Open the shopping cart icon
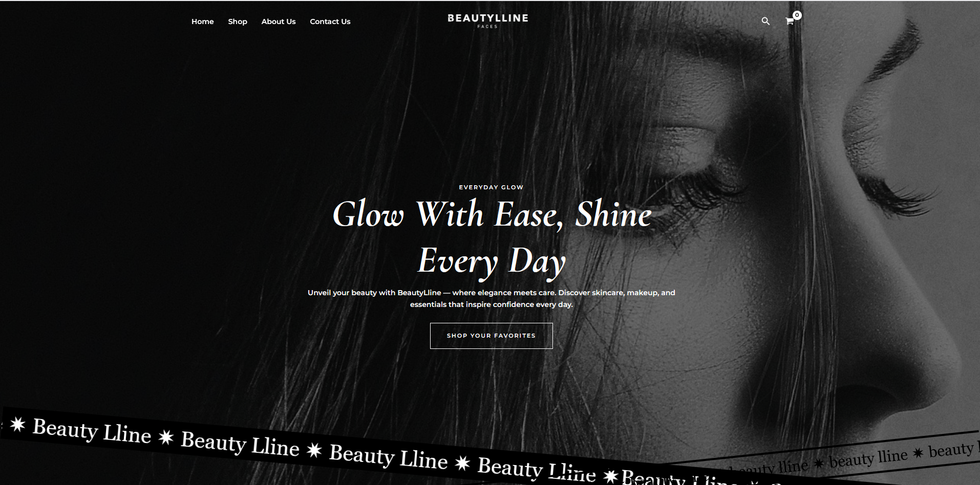The height and width of the screenshot is (485, 980). point(790,21)
